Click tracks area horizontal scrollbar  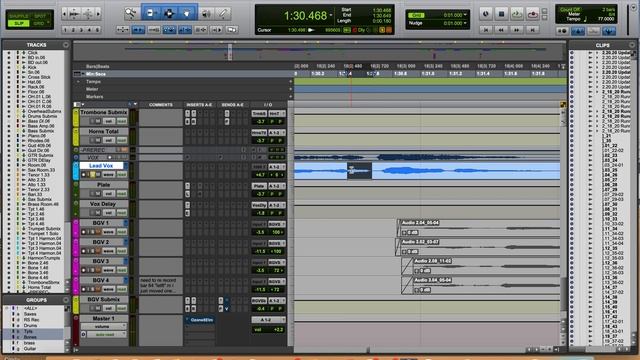[409, 350]
